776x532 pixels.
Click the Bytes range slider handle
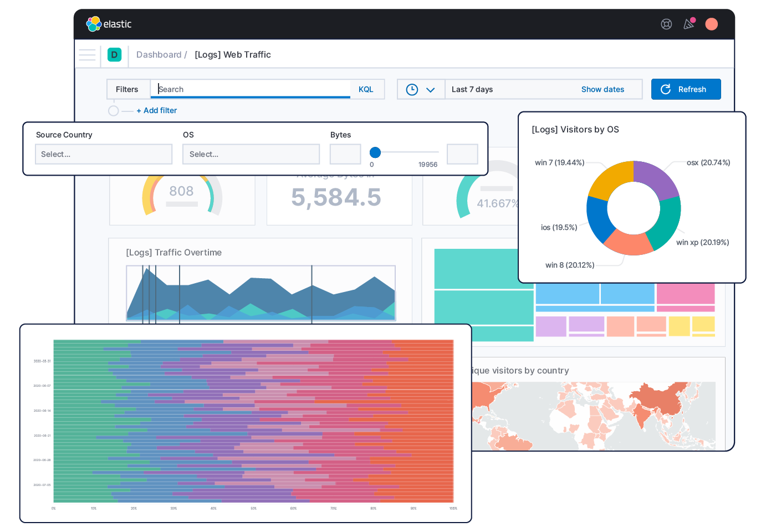[375, 152]
